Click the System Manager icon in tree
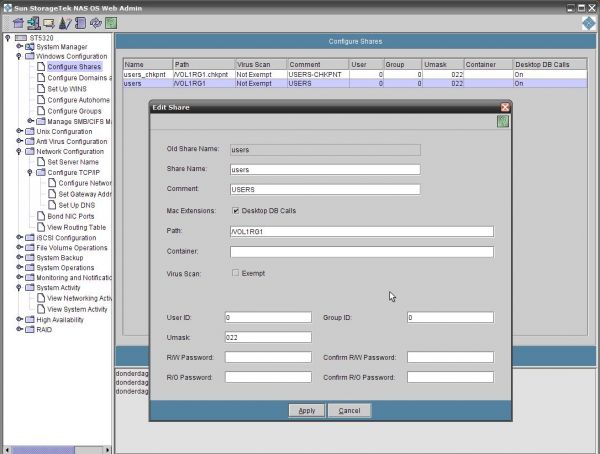Screen dimensions: 600x454 point(29,47)
